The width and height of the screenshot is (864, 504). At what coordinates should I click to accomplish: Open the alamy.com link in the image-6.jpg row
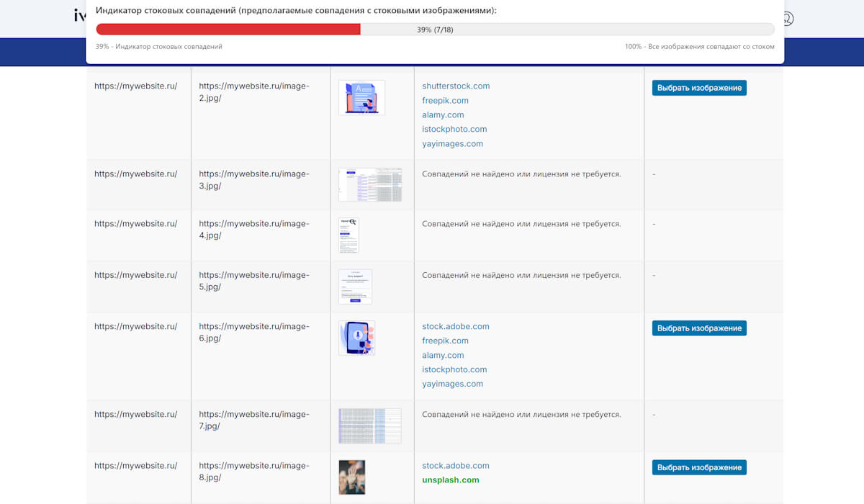pos(443,355)
